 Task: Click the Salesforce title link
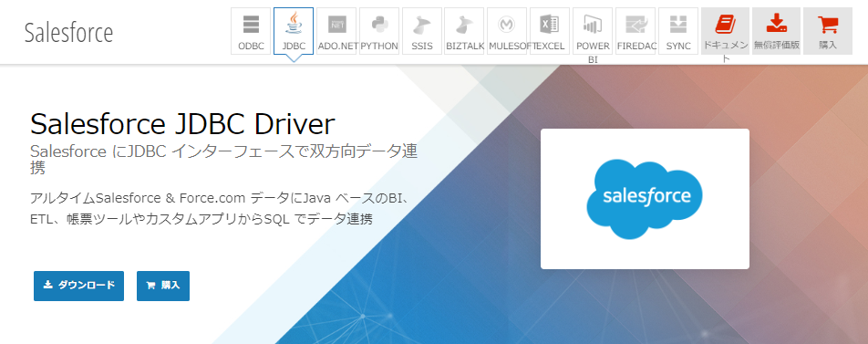tap(68, 33)
